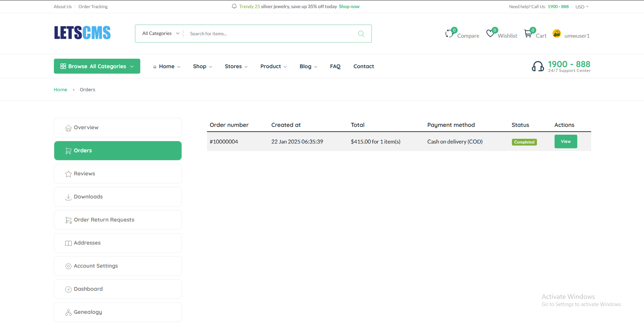Image resolution: width=644 pixels, height=323 pixels.
Task: Open the Wishlist heart icon
Action: [x=490, y=33]
